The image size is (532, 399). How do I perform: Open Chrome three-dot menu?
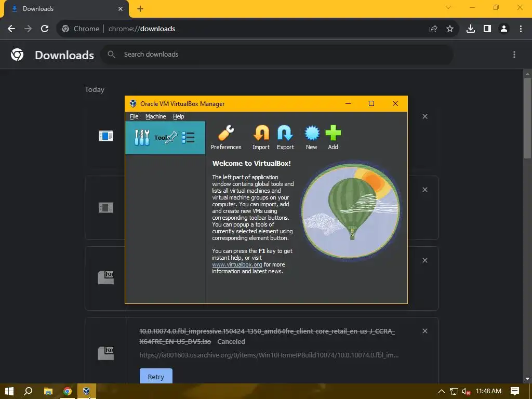[521, 29]
